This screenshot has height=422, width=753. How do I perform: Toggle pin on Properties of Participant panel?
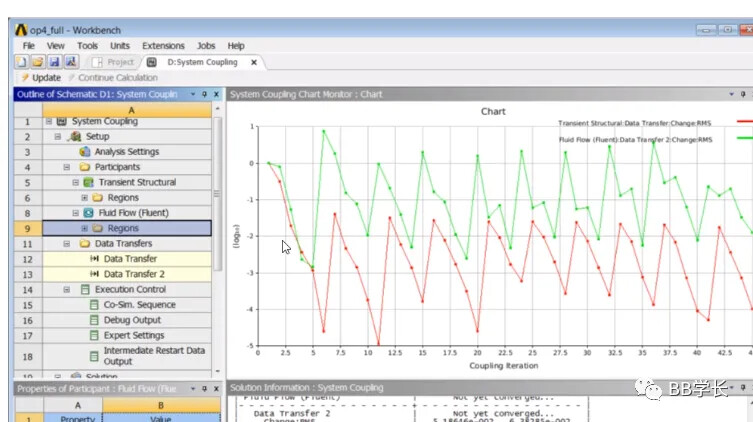[x=204, y=388]
